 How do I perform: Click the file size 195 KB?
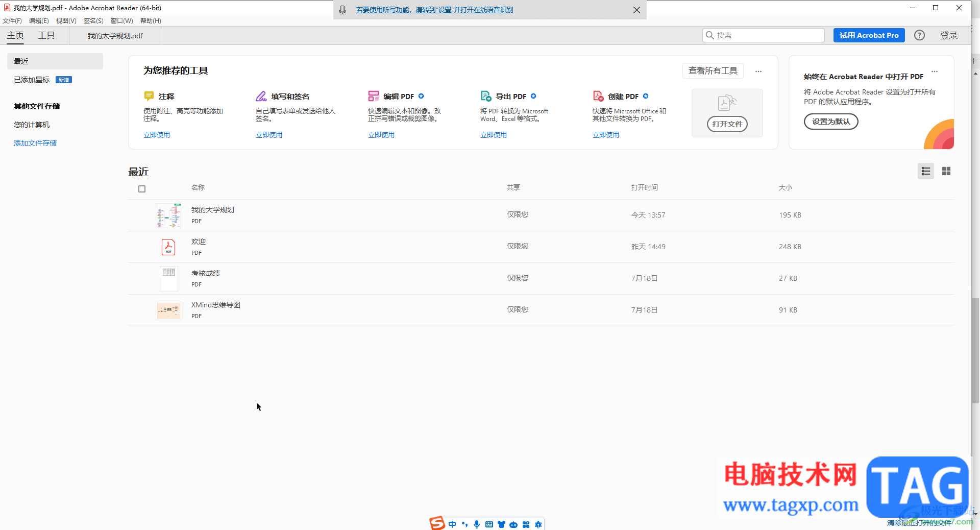tap(790, 215)
